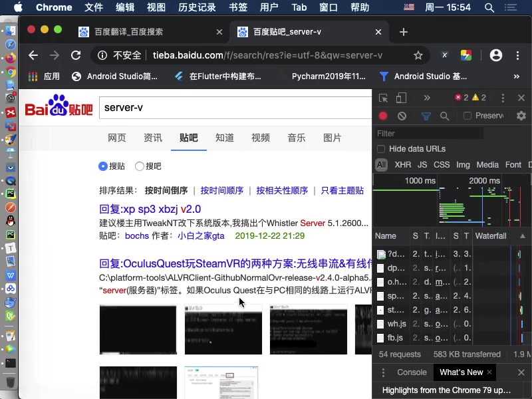532x399 pixels.
Task: Switch to the 视频 tab on Tieba
Action: pos(260,138)
